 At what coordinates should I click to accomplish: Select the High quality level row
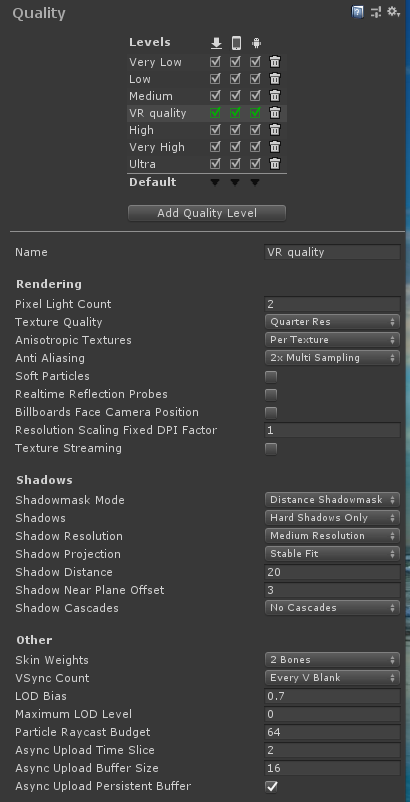click(207, 130)
